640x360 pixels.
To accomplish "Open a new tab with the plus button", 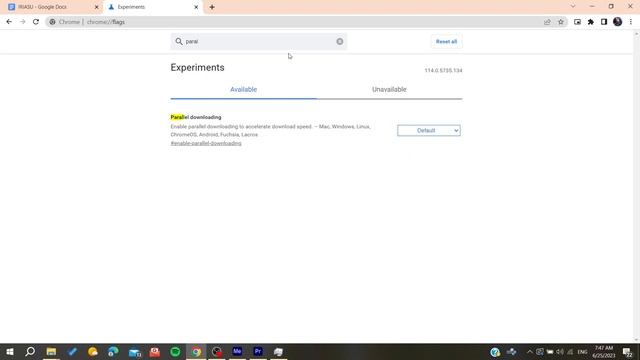I will click(212, 7).
